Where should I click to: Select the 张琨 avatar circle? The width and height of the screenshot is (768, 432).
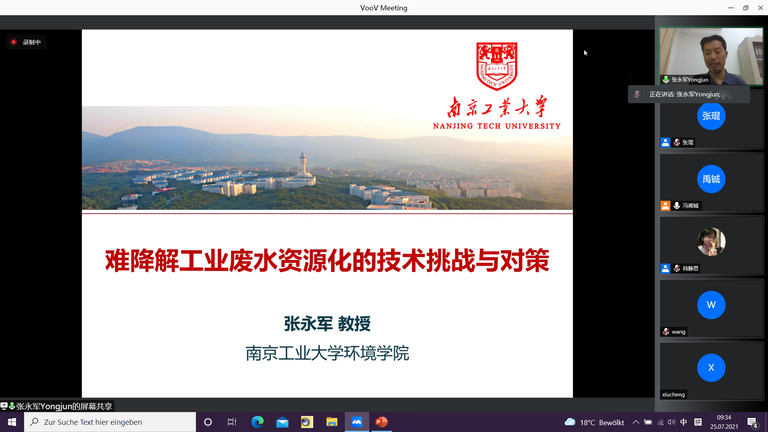click(x=711, y=116)
